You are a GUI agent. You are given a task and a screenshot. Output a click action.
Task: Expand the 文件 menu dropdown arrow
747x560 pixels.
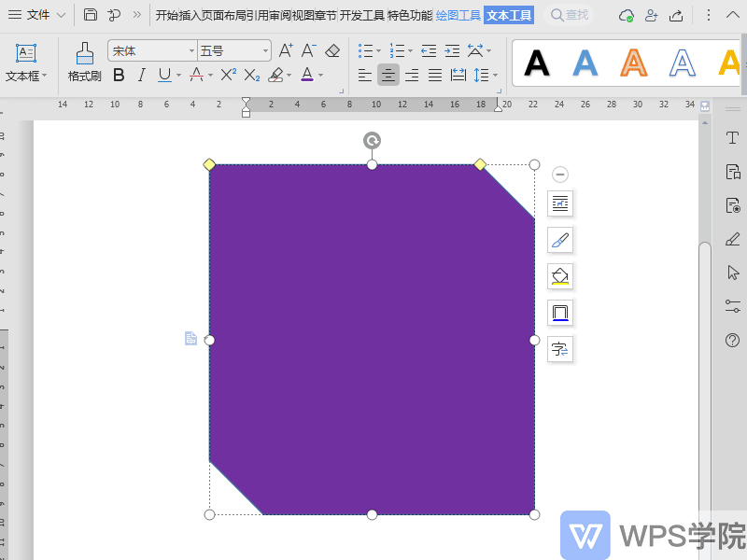click(x=62, y=15)
